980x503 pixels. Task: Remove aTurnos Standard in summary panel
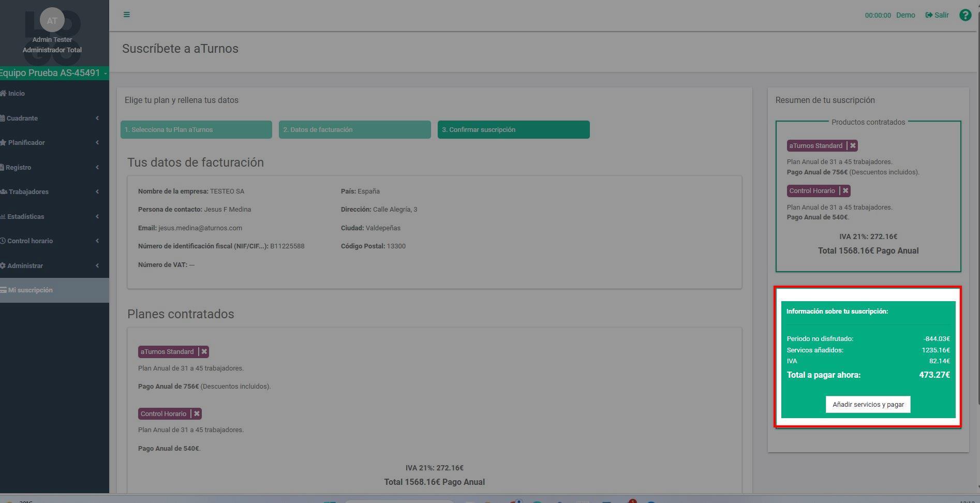tap(853, 146)
